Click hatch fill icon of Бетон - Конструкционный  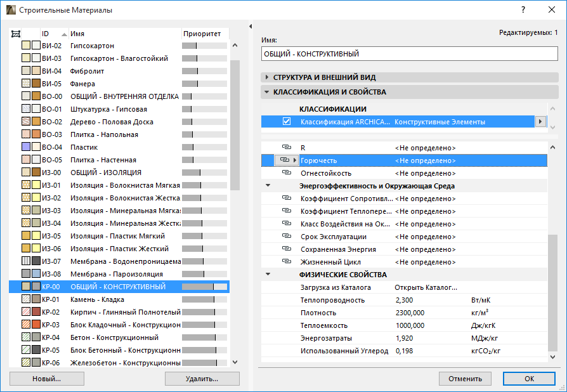[x=25, y=337]
